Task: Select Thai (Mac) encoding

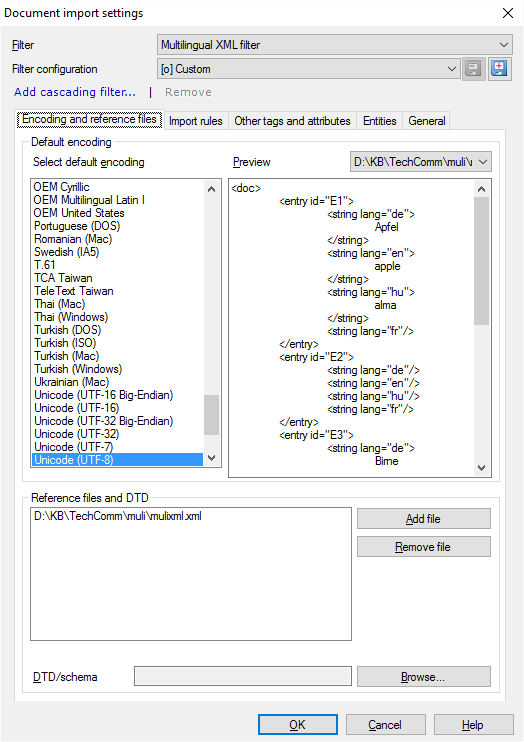Action: pyautogui.click(x=117, y=304)
